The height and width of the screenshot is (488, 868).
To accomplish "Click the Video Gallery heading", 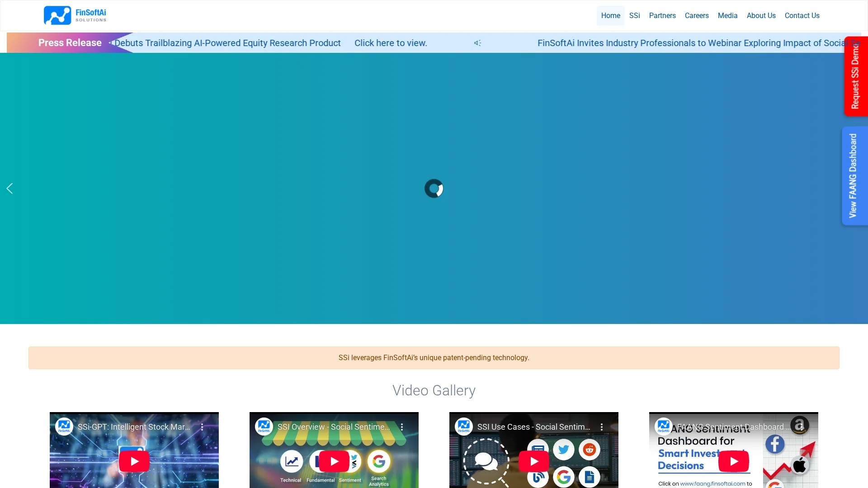I will 434,390.
